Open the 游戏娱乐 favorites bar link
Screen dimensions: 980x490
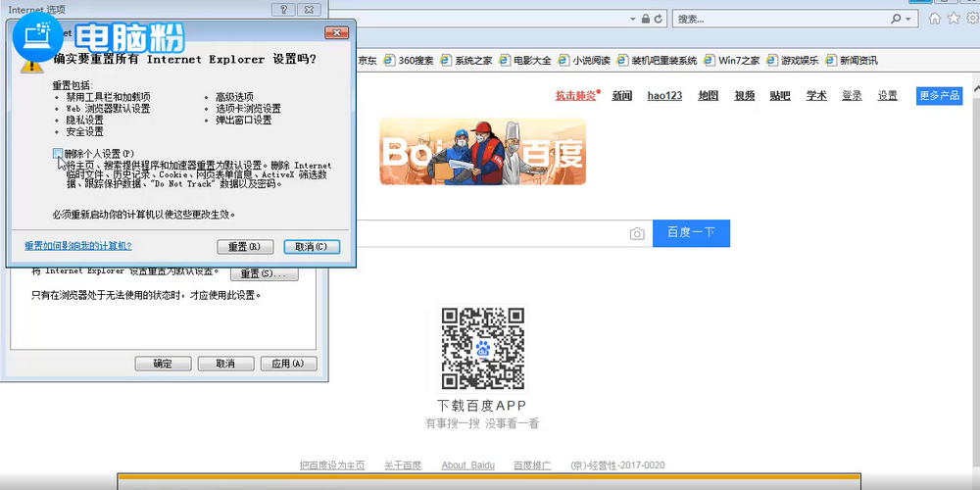[793, 61]
